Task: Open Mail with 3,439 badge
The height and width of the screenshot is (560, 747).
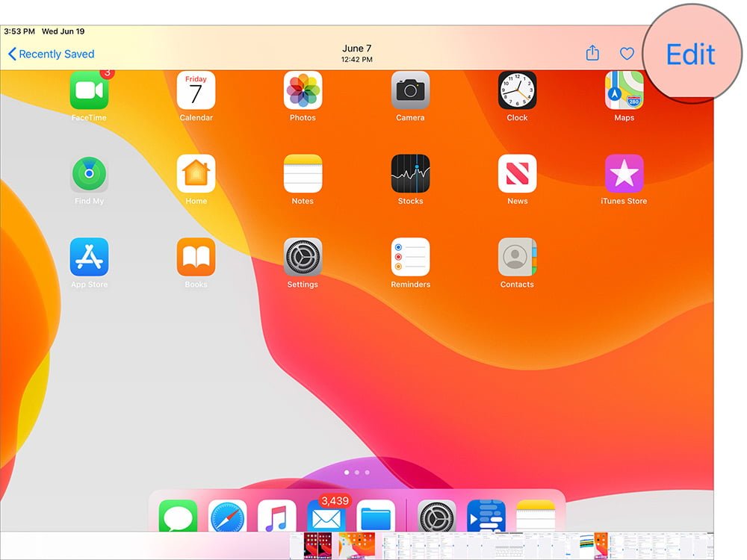Action: (x=326, y=516)
